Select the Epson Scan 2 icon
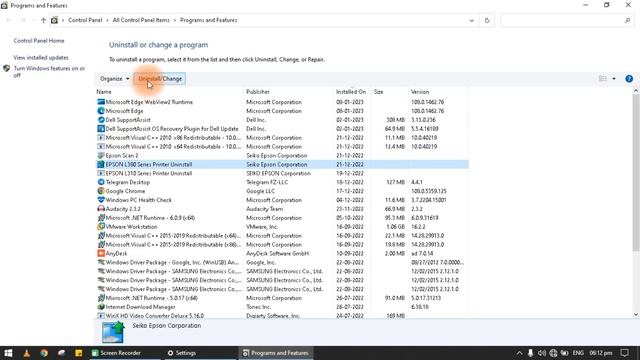This screenshot has height=360, width=640. click(101, 156)
